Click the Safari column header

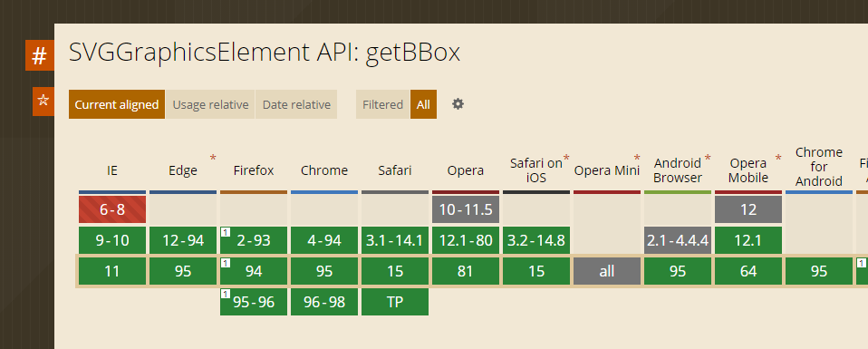pos(395,170)
